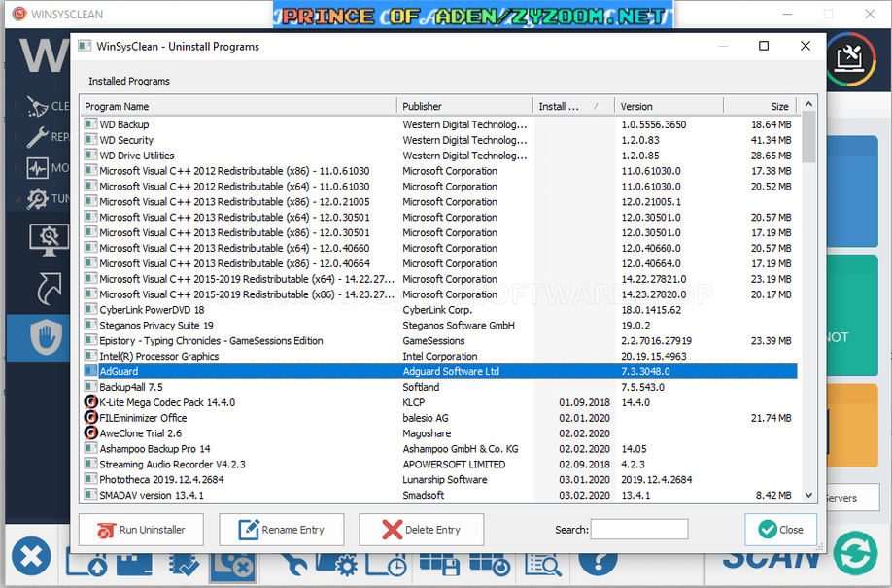Click the round tools icon at top right of WinSysClean
The height and width of the screenshot is (588, 892).
pos(851,58)
